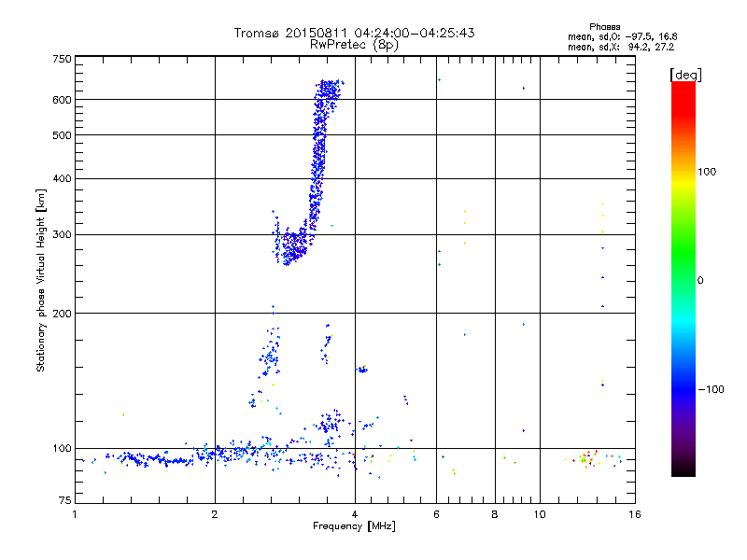747x560 pixels.
Task: Click the "Phases" header text
Action: (604, 27)
